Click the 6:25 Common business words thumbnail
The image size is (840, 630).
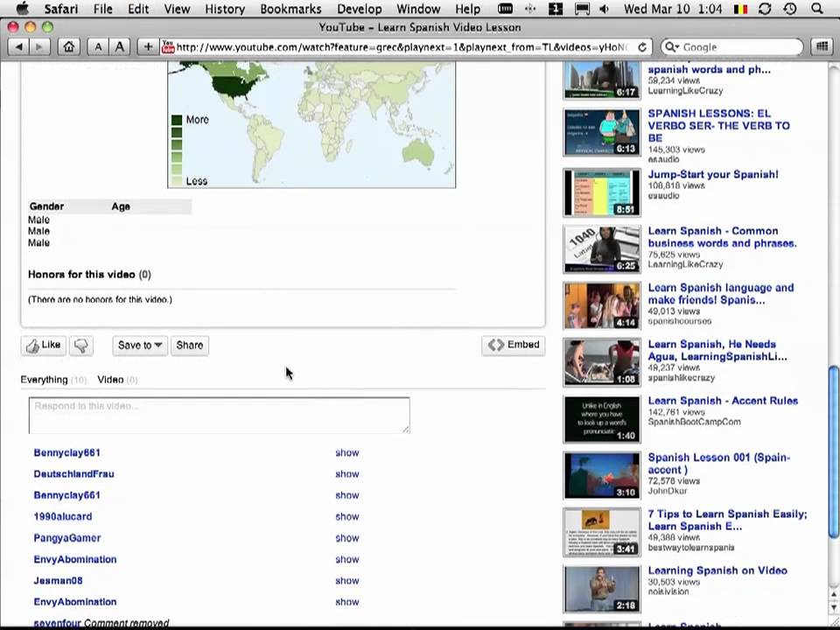pyautogui.click(x=602, y=249)
